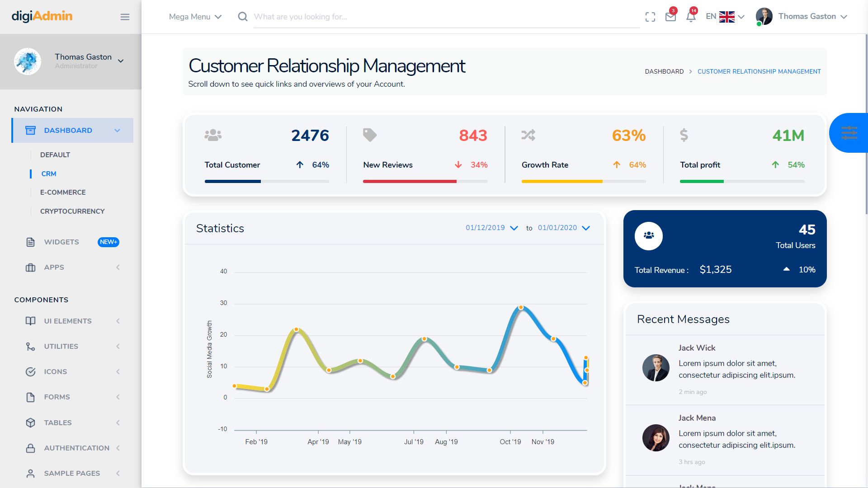Click the Growth Rate shuffle icon

[528, 135]
